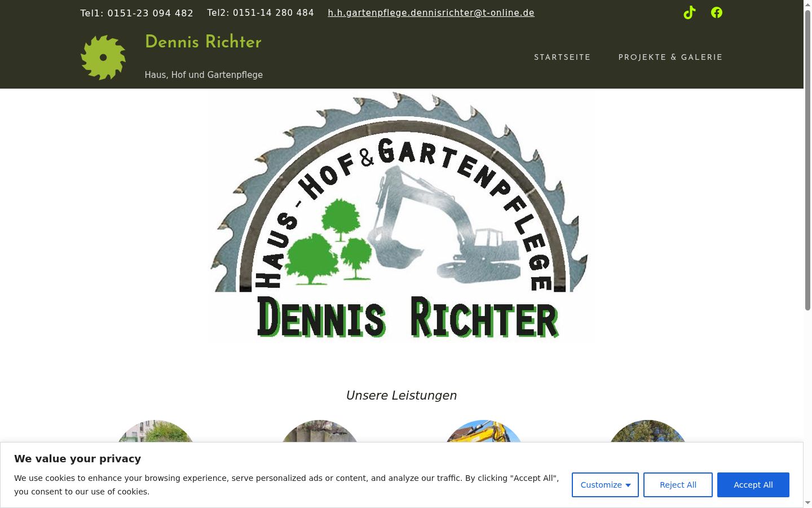
Task: Click the We value your privacy heading
Action: tap(78, 459)
